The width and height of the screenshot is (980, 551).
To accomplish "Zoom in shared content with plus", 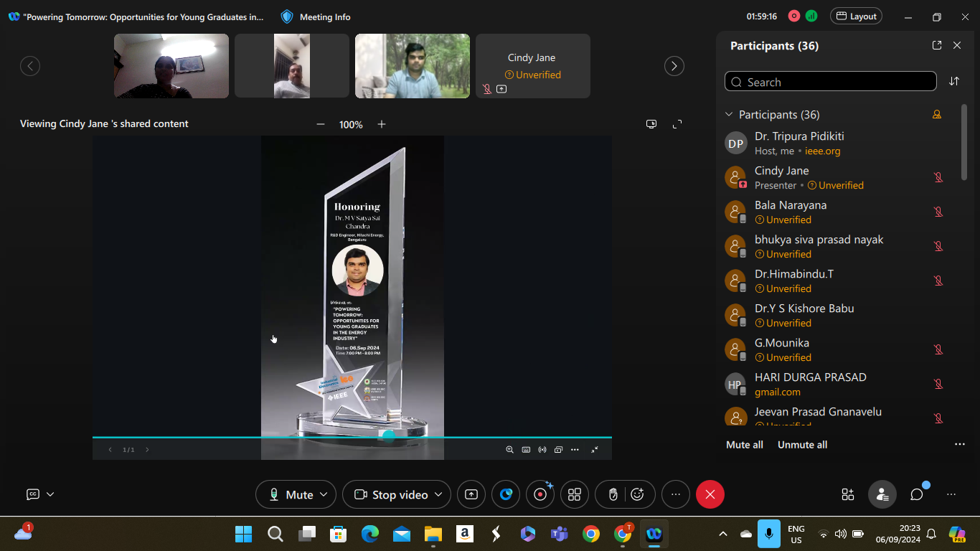I will pos(382,124).
